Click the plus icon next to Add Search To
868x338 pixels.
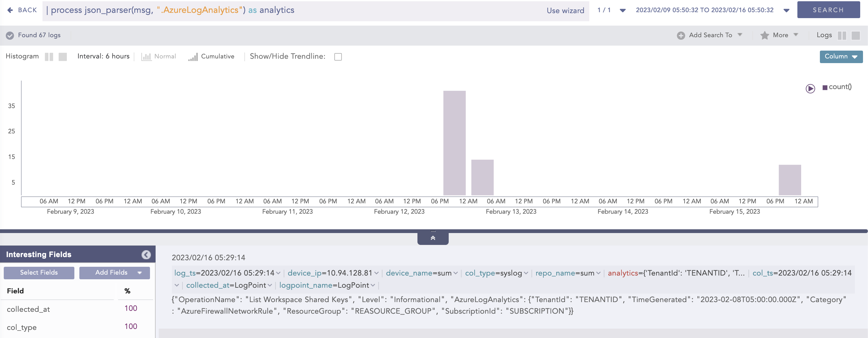pos(681,35)
